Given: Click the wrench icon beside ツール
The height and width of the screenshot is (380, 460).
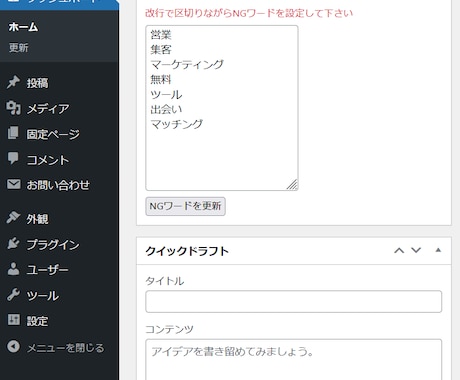Looking at the screenshot, I should tap(13, 295).
